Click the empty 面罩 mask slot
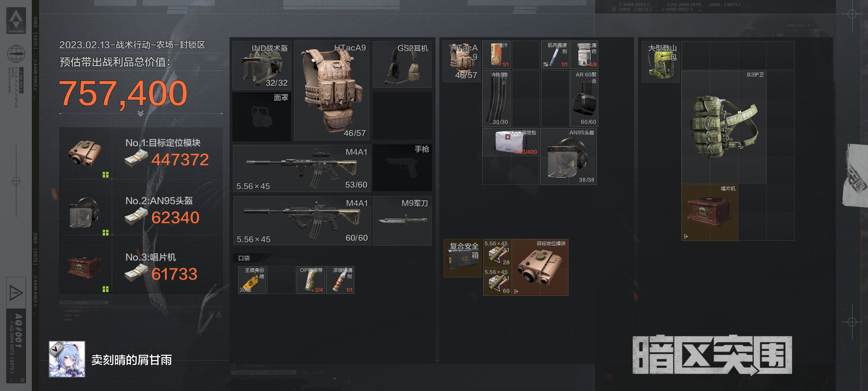Viewport: 868px width, 391px height. point(262,116)
